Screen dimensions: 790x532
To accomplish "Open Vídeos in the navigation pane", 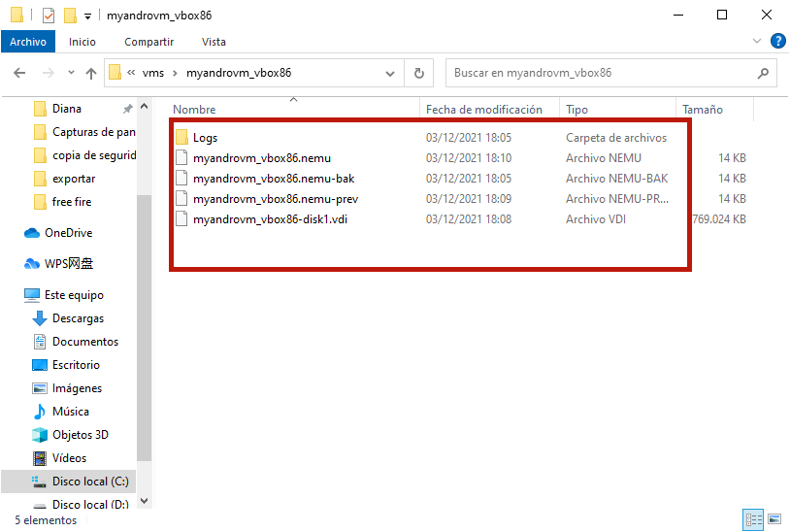I will click(x=69, y=458).
